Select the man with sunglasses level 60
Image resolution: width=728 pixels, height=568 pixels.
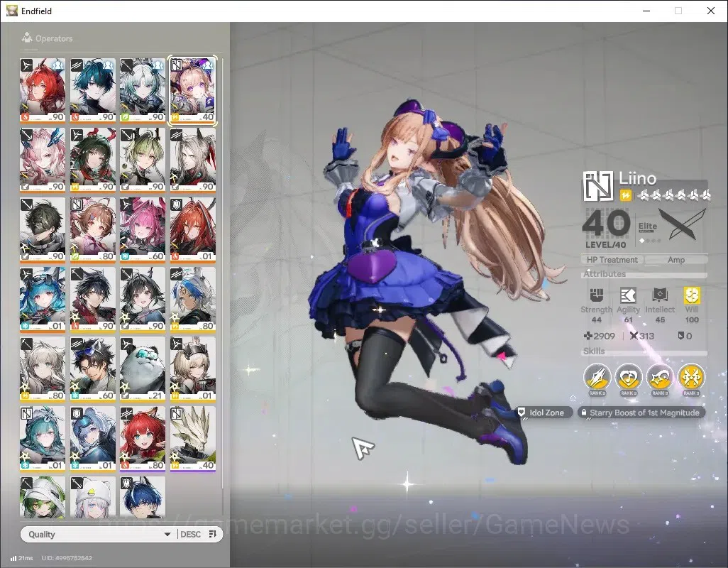coord(92,368)
